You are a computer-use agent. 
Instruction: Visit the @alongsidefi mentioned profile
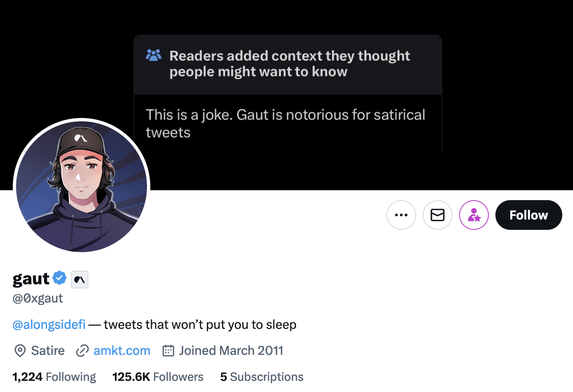49,324
